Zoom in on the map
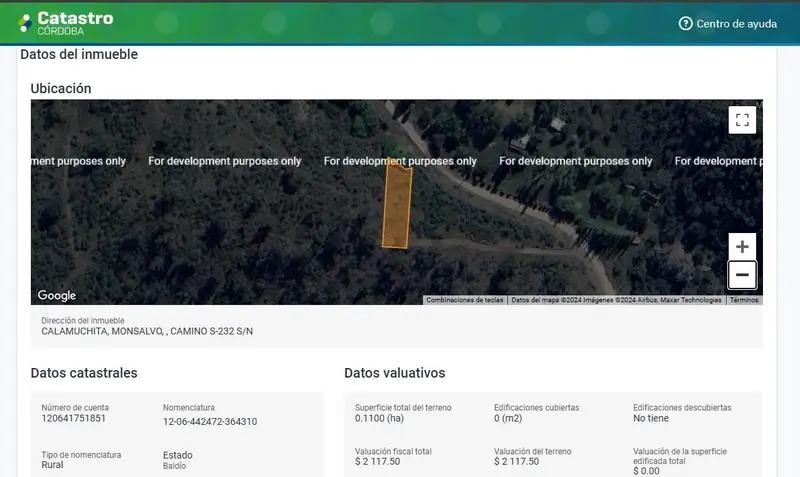Image resolution: width=800 pixels, height=477 pixels. (742, 247)
